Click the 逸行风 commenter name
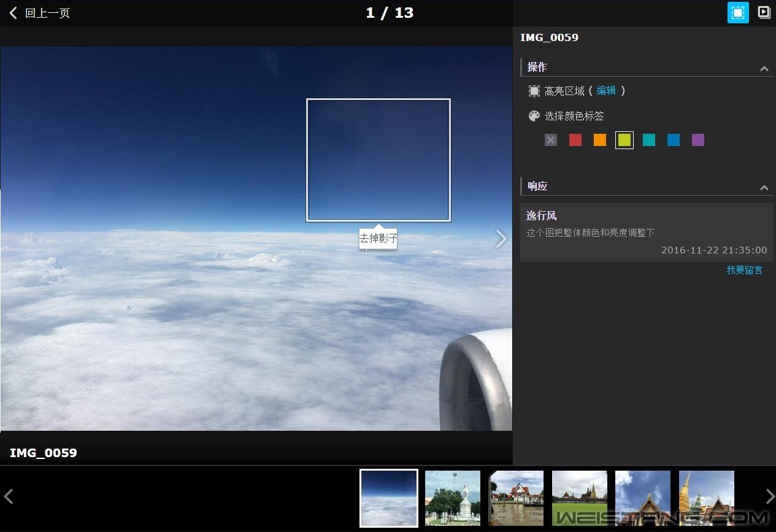Image resolution: width=776 pixels, height=532 pixels. 542,216
